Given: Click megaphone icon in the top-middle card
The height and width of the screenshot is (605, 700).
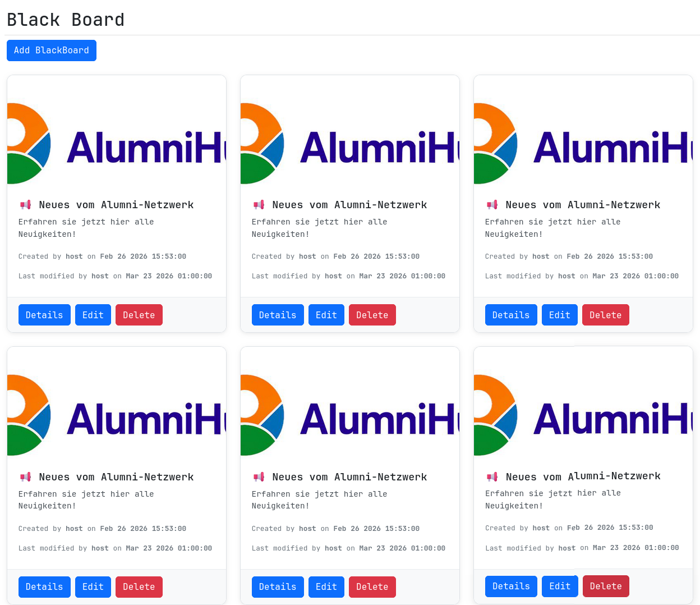Looking at the screenshot, I should 259,205.
